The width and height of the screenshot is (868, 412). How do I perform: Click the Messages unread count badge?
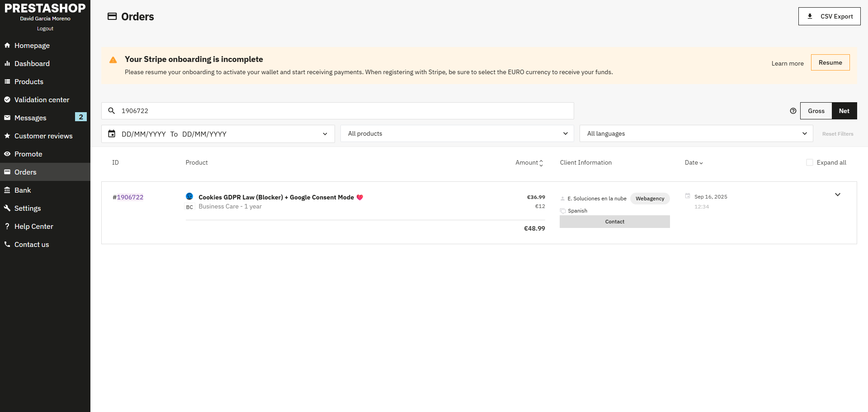point(80,117)
